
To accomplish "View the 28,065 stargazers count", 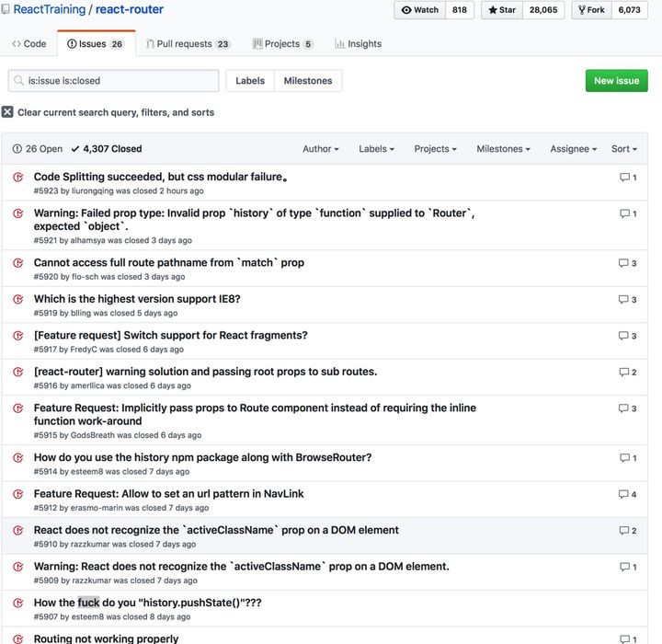I will (x=543, y=10).
